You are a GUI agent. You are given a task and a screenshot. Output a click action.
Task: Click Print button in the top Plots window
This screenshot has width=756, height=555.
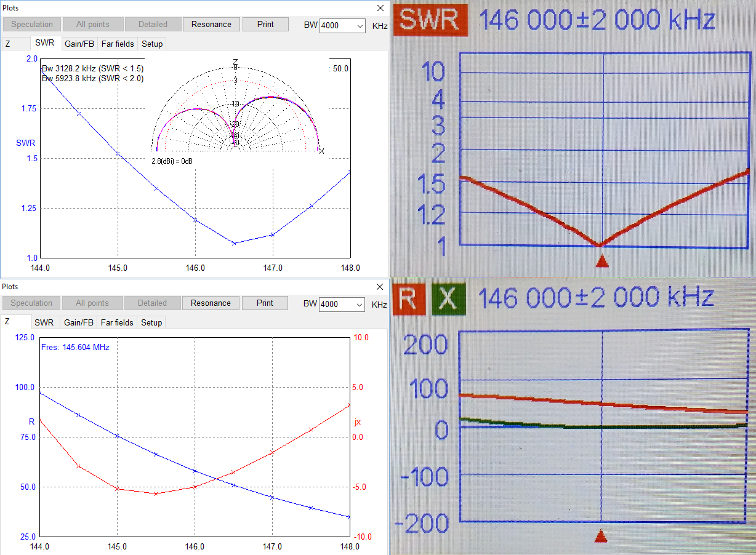coord(265,25)
